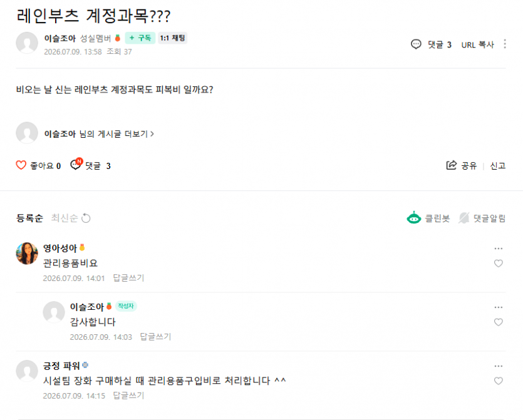Refresh comments with the circular arrow icon
This screenshot has height=420, width=523.
click(x=86, y=218)
